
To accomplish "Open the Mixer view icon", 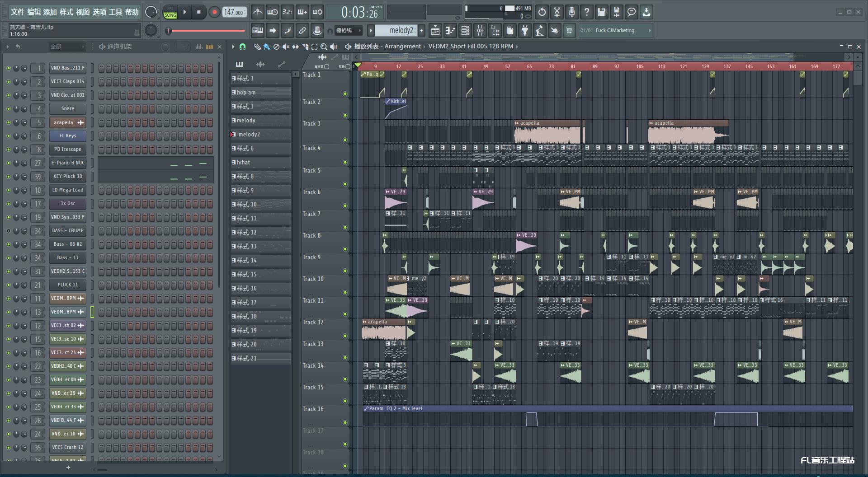I will click(x=480, y=31).
